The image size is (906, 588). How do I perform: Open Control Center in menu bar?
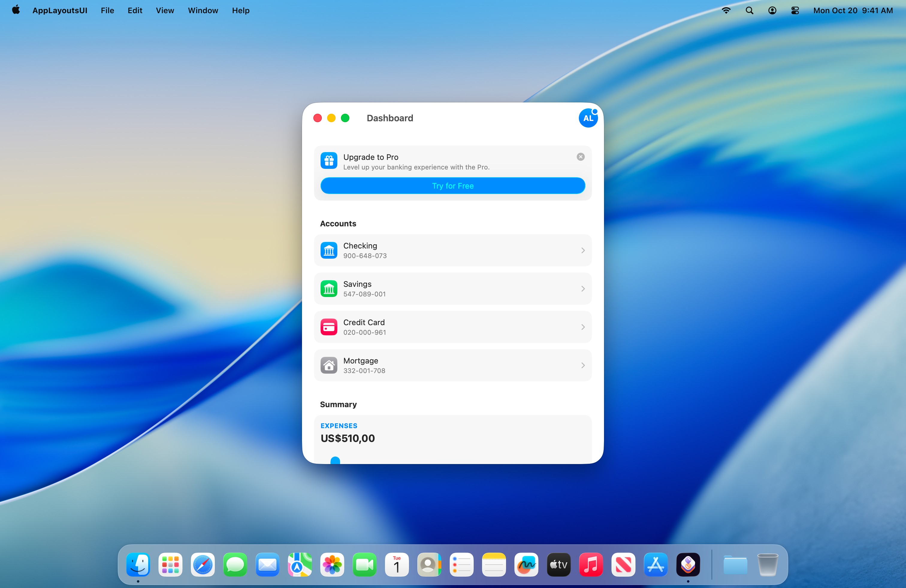tap(795, 10)
